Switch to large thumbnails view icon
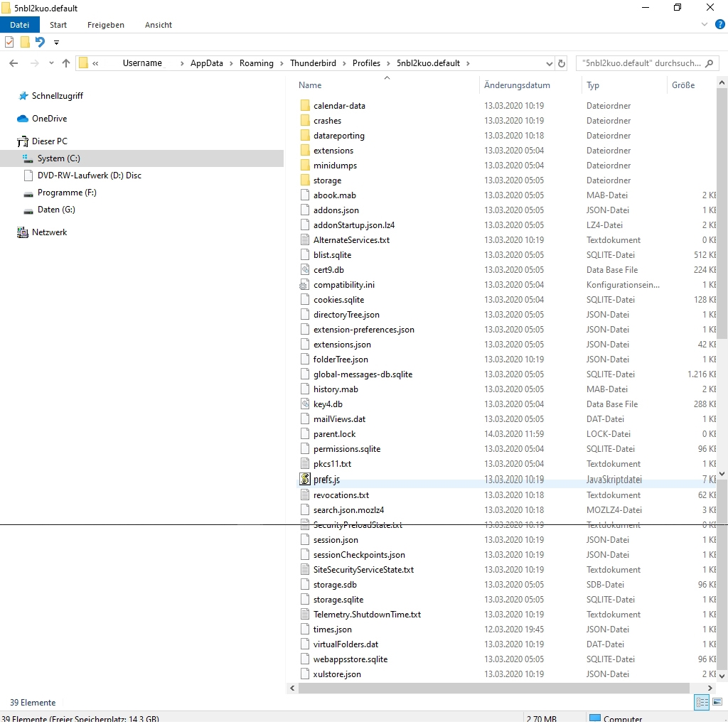 point(717,702)
